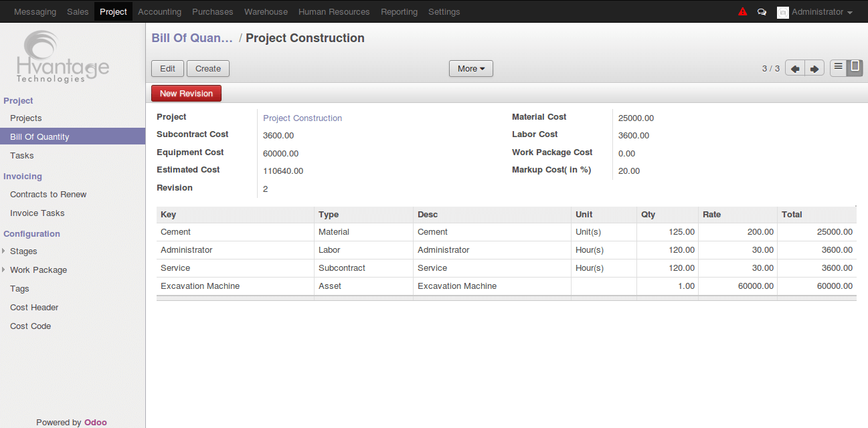Click the Qty column header
Image resolution: width=868 pixels, height=428 pixels.
[667, 215]
